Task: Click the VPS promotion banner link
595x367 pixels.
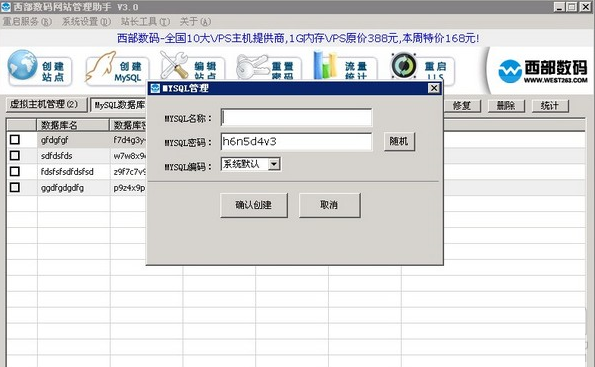Action: point(298,38)
